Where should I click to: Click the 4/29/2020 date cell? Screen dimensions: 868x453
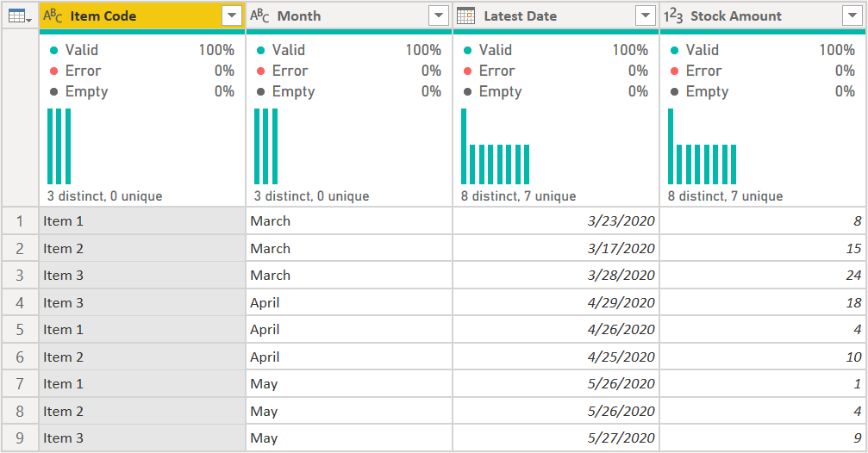[x=556, y=302]
